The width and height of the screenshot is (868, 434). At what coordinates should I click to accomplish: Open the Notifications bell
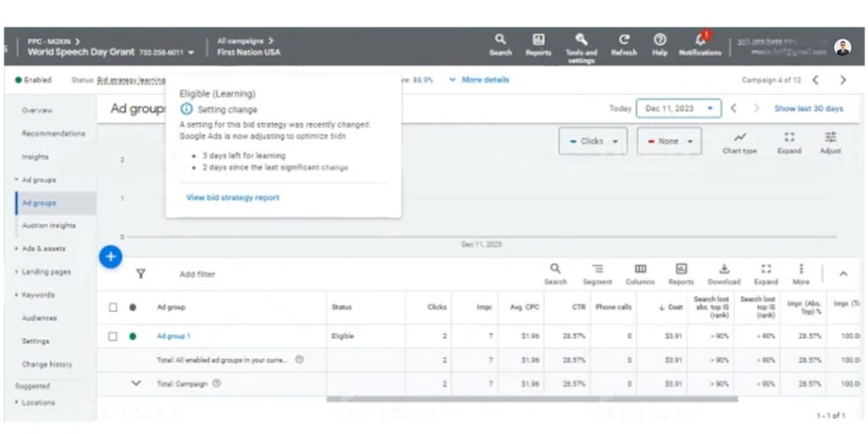pos(700,40)
